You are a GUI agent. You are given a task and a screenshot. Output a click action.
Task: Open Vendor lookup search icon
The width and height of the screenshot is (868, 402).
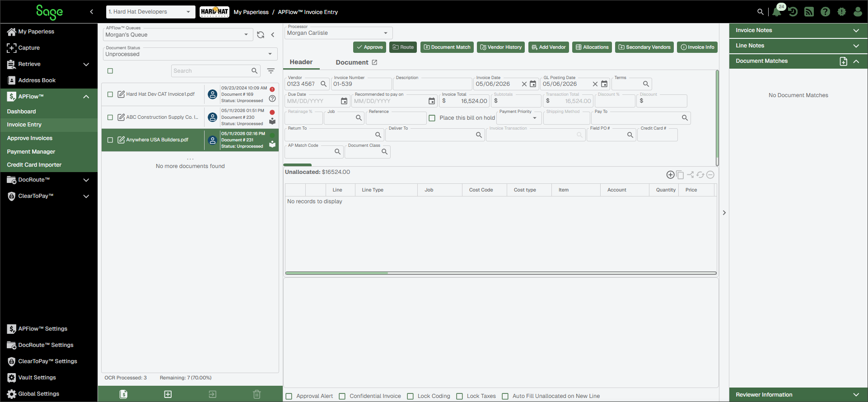click(x=324, y=84)
